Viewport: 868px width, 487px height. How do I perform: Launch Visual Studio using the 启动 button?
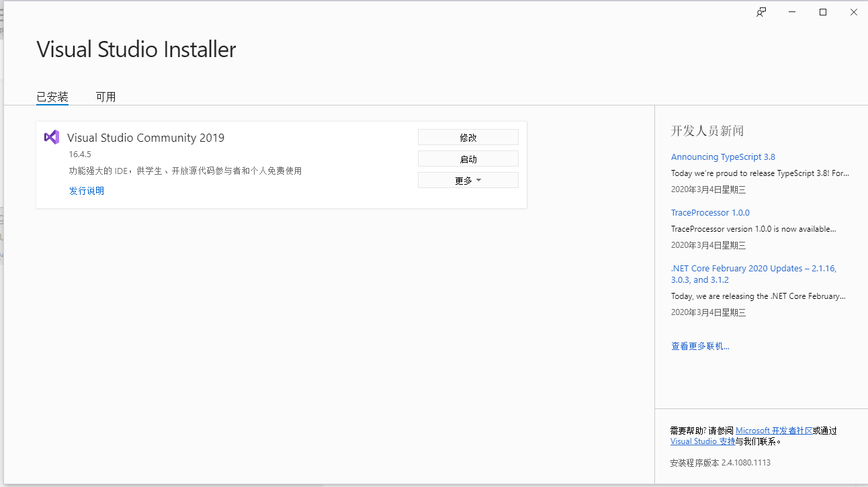(468, 158)
